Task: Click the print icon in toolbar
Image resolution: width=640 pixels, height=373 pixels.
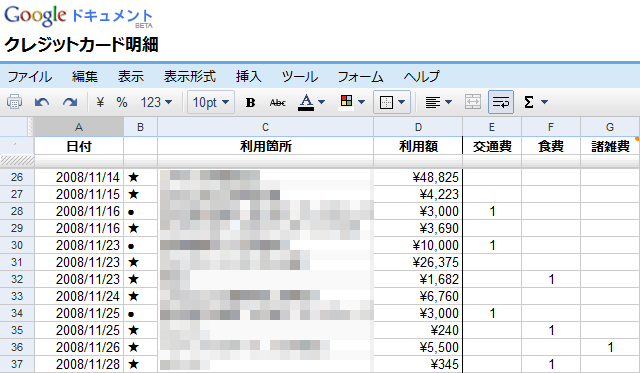Action: click(14, 102)
